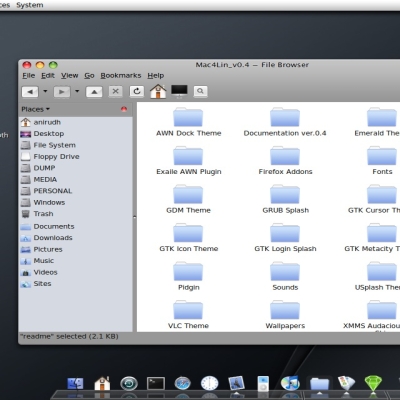Open the Places sidebar dropdown

(35, 109)
